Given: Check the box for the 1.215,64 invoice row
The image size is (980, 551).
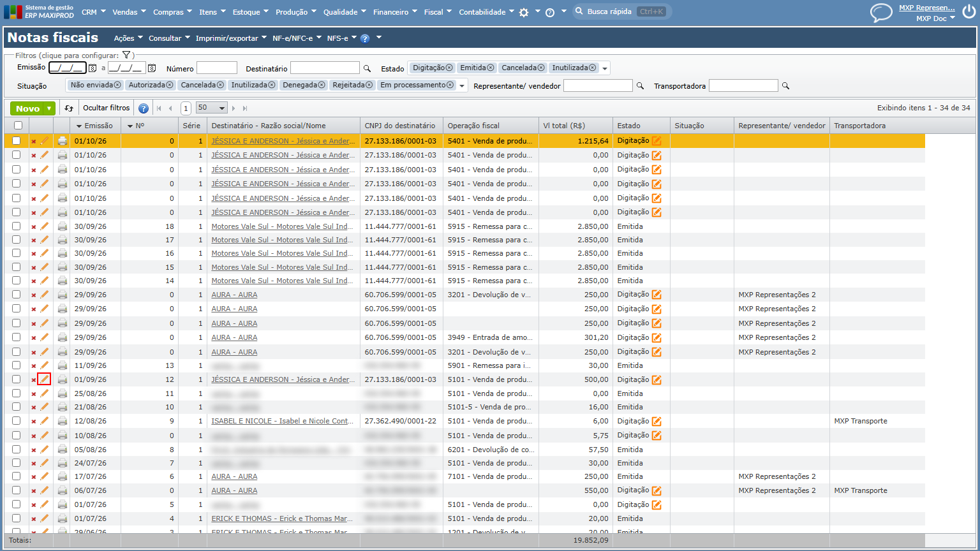Looking at the screenshot, I should click(x=17, y=141).
